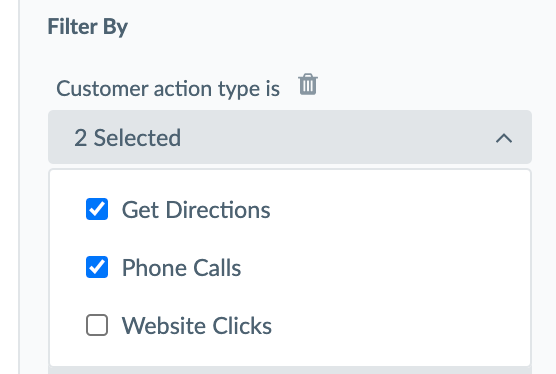The image size is (556, 374).
Task: Select the Phone Calls option label
Action: pyautogui.click(x=181, y=267)
